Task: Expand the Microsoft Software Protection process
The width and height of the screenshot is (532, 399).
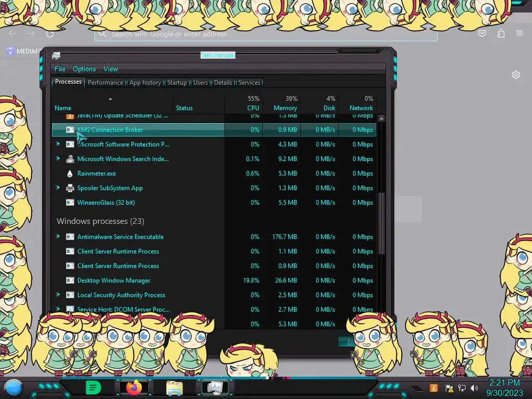Action: point(58,144)
